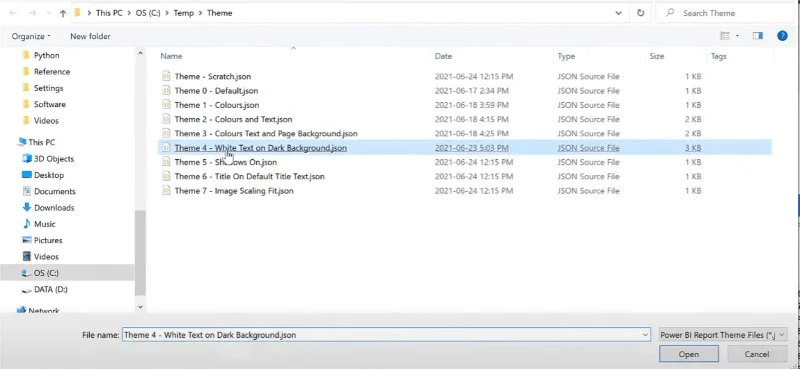Select Temp in the address breadcrumb
The height and width of the screenshot is (369, 800).
184,13
